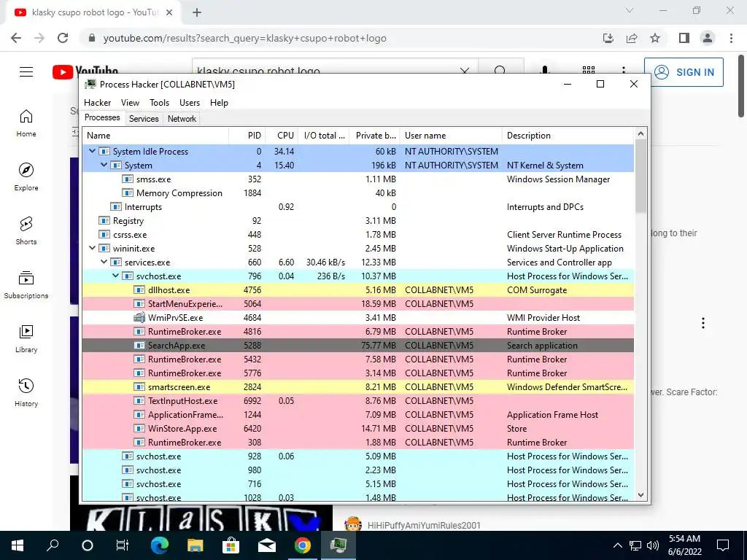Sort by User name column
747x560 pixels.
click(451, 135)
